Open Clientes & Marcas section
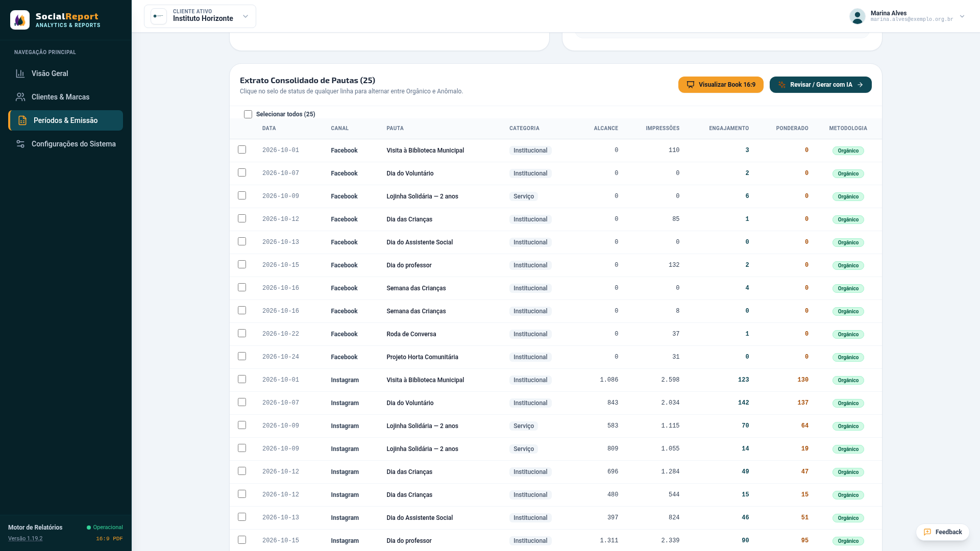The width and height of the screenshot is (980, 551). (65, 97)
